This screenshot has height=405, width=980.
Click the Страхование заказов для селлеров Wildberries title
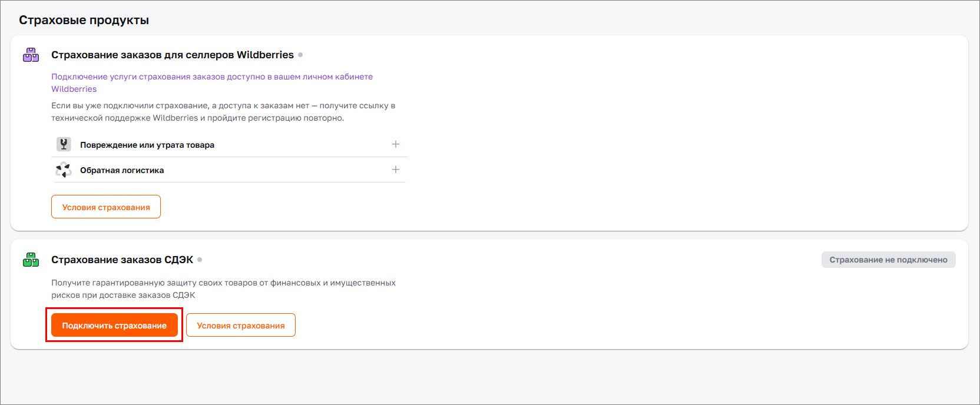pos(172,55)
